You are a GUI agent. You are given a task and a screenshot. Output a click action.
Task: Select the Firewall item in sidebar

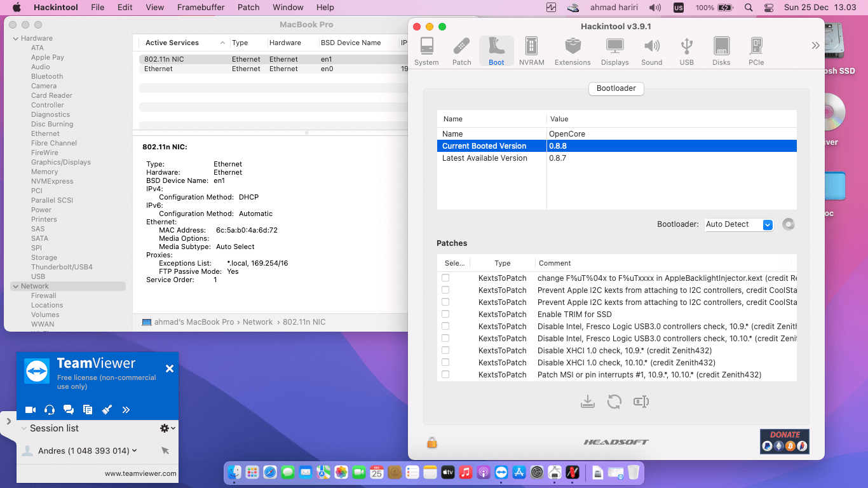44,295
